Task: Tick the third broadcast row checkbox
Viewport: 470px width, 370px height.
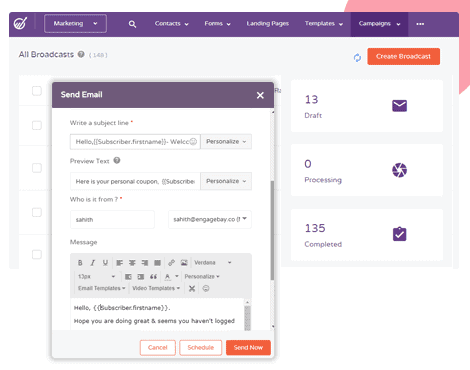Action: pos(37,168)
